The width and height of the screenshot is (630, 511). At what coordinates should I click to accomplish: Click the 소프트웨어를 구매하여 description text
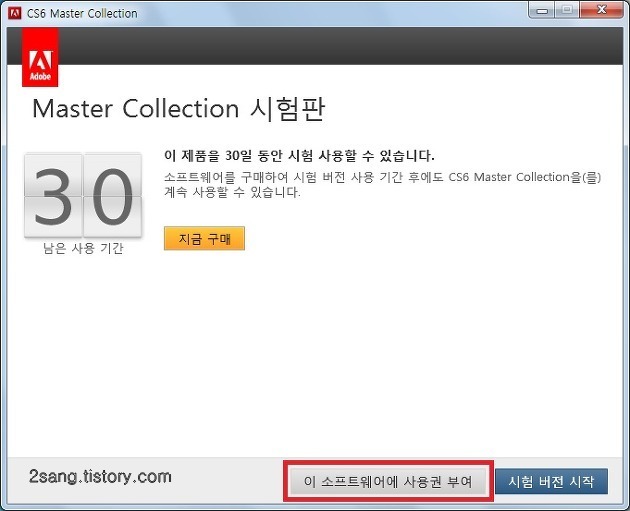(382, 185)
